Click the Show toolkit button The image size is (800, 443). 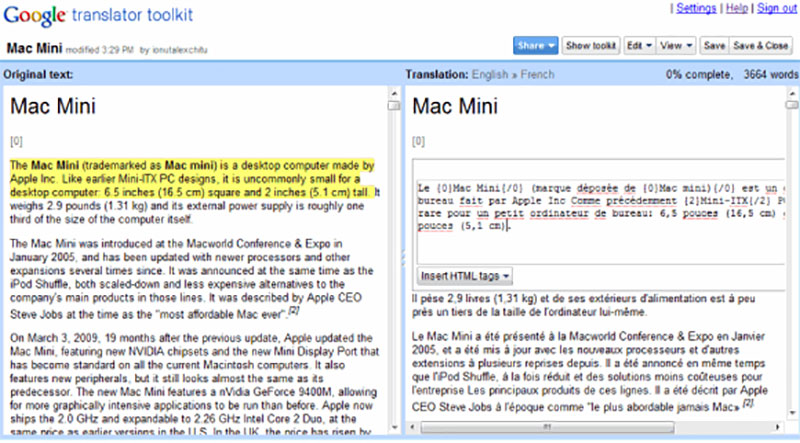[590, 45]
